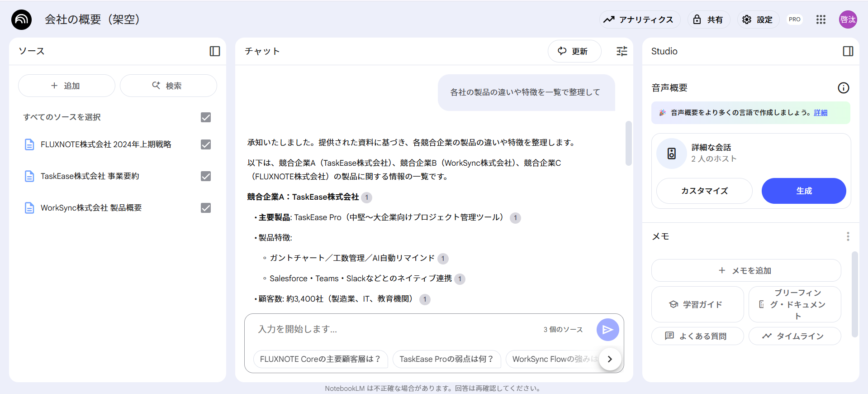Click TaskEase source document icon
Screen dimensions: 868x394
click(x=29, y=176)
